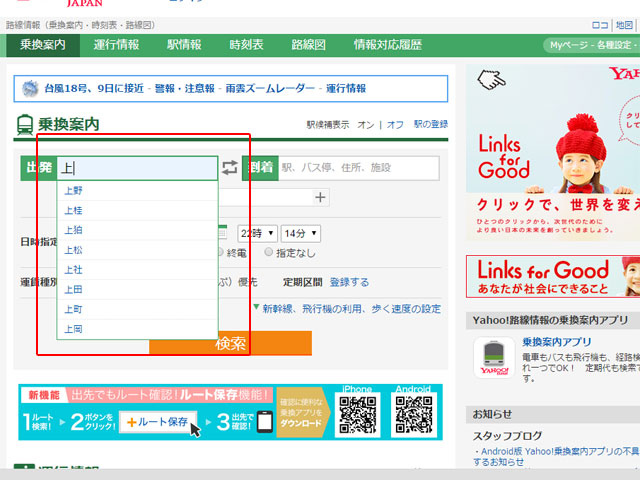Open the Android版 Yahoo!乗換案内アプリ notice link
The height and width of the screenshot is (480, 640).
coord(559,456)
